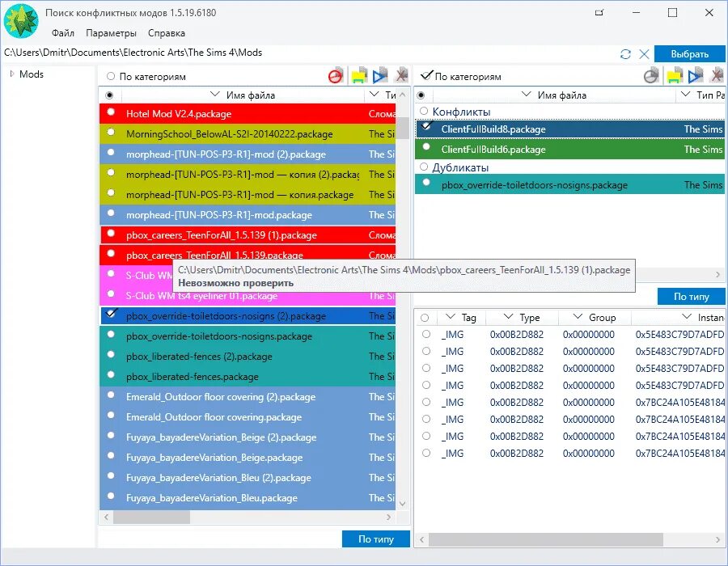This screenshot has height=566, width=728.
Task: Click the blue X clear-path icon
Action: (644, 54)
